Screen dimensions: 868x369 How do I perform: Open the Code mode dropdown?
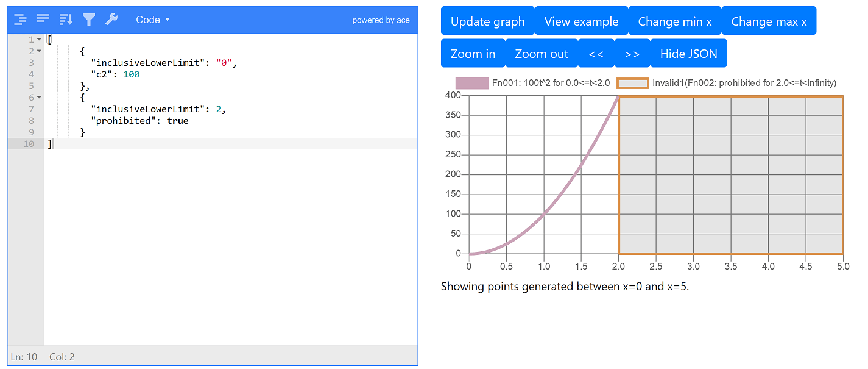(152, 20)
